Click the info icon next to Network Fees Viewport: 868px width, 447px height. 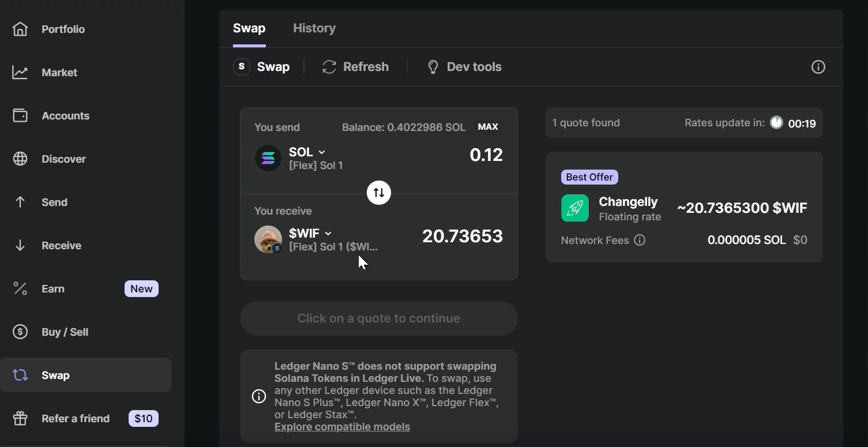tap(640, 240)
